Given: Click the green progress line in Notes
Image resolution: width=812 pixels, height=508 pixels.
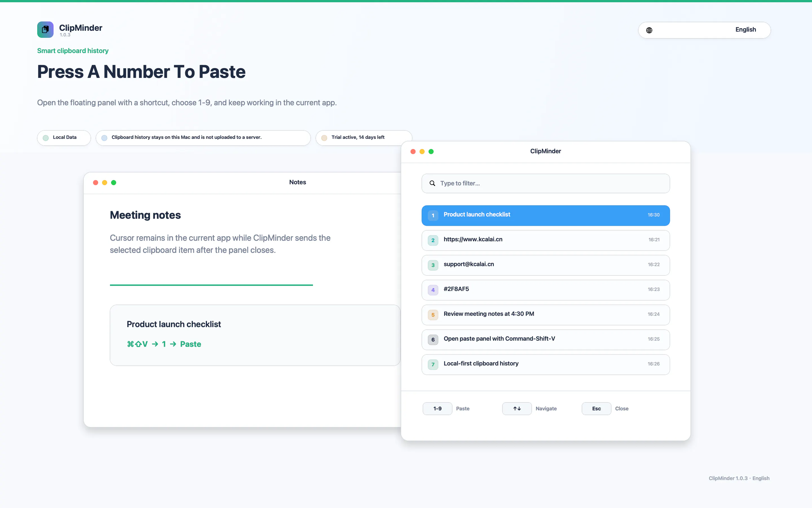Looking at the screenshot, I should click(211, 285).
